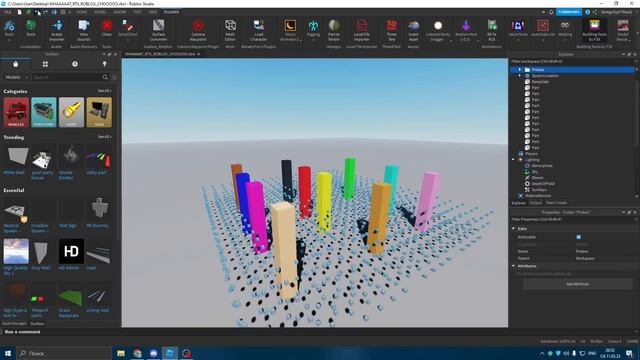Image resolution: width=640 pixels, height=360 pixels.
Task: Select Baseplate in the Explorer tree
Action: click(x=540, y=82)
